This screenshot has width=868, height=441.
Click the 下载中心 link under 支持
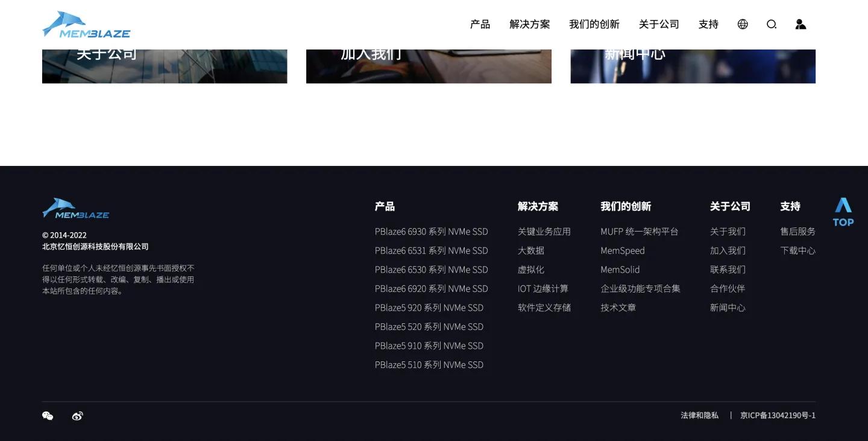[797, 250]
